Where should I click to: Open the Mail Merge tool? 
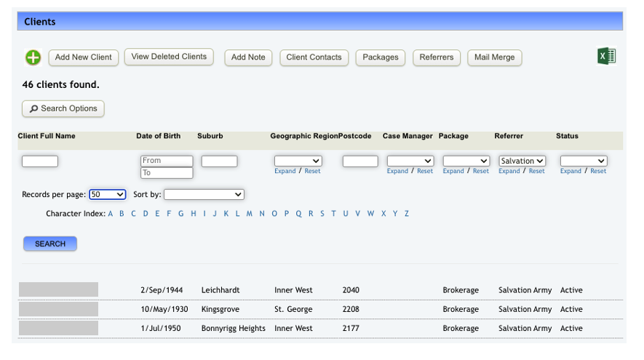[x=494, y=57]
